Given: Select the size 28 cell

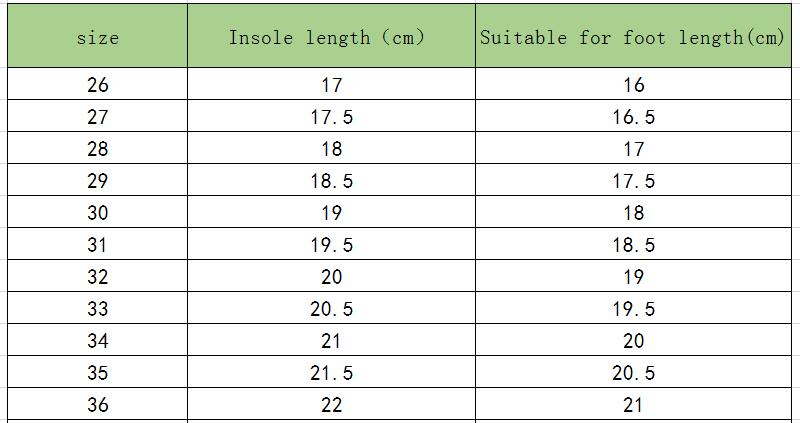Looking at the screenshot, I should pos(97,149).
